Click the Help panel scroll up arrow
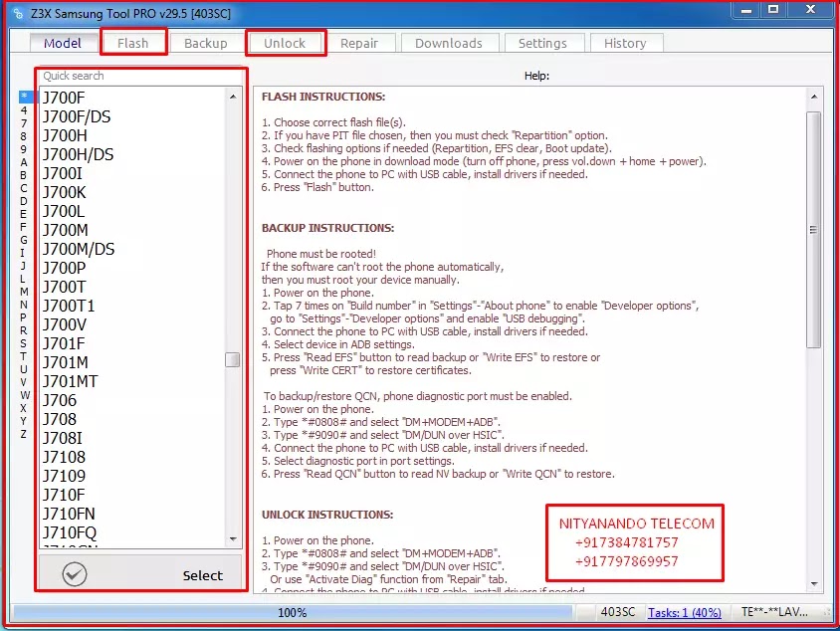The image size is (840, 631). 814,97
